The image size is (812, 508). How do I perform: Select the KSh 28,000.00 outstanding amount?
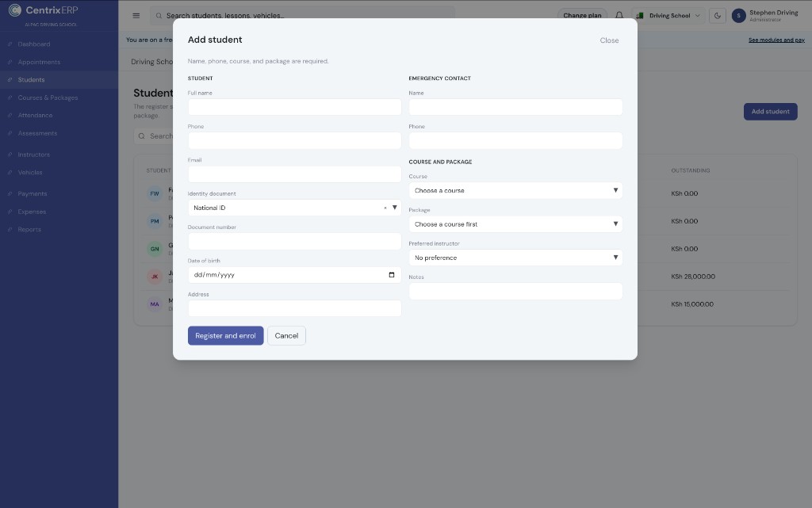[x=693, y=277]
